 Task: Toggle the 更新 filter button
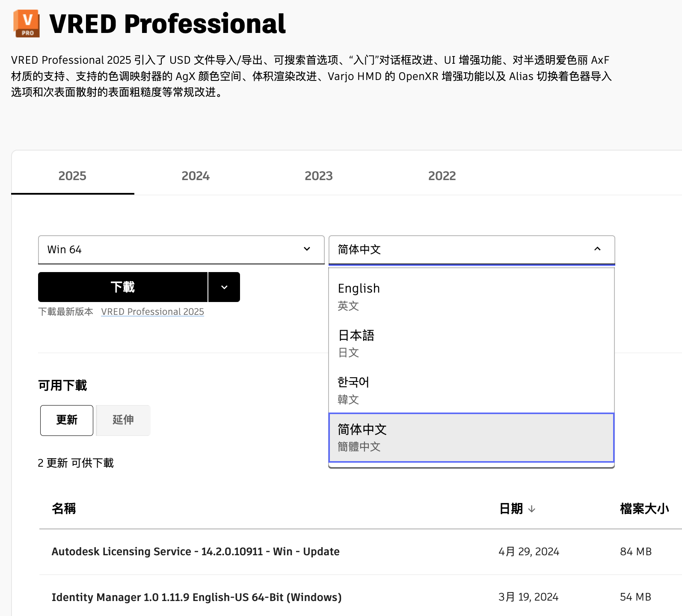67,420
